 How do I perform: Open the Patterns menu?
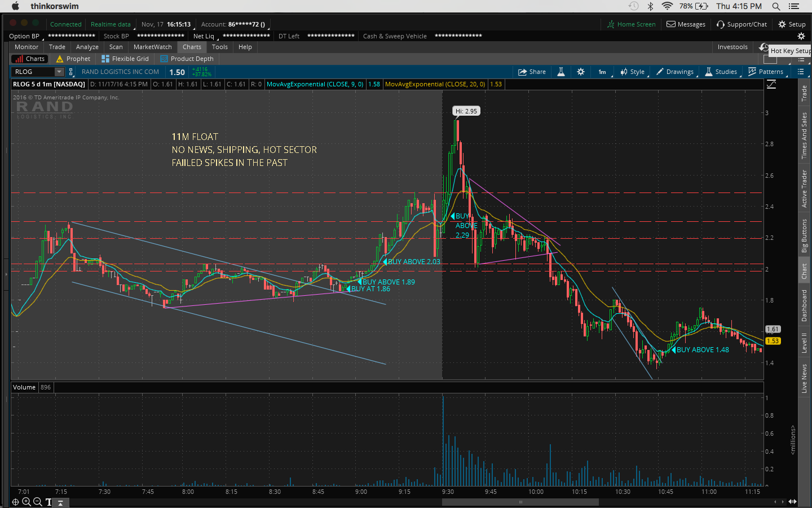pos(766,72)
